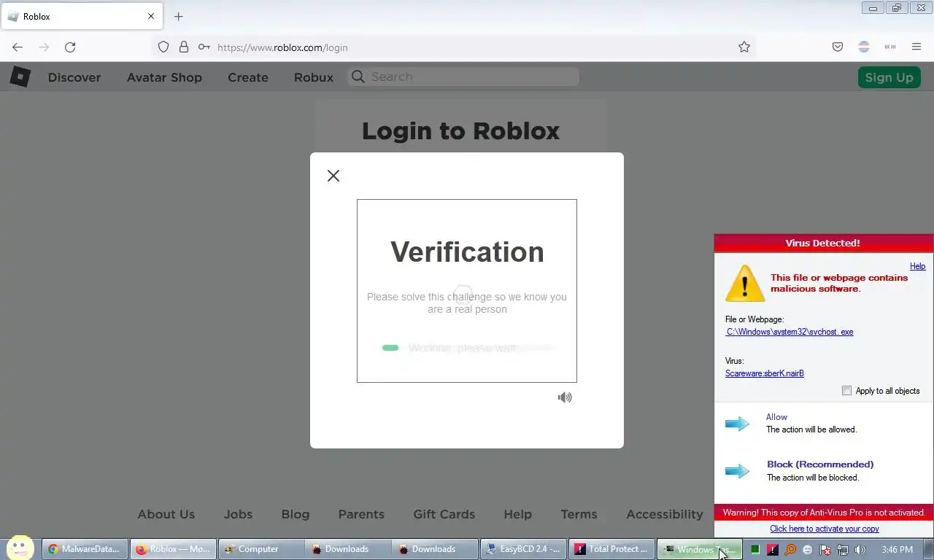Click the tray flag with red X

[x=825, y=550]
